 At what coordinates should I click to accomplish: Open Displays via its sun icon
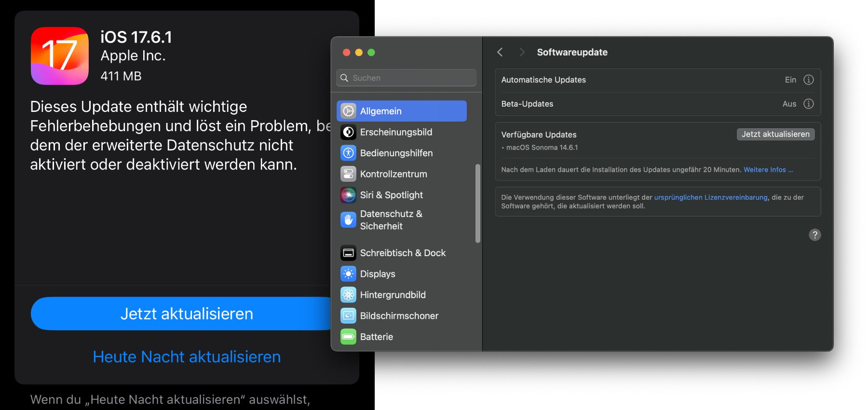[348, 274]
